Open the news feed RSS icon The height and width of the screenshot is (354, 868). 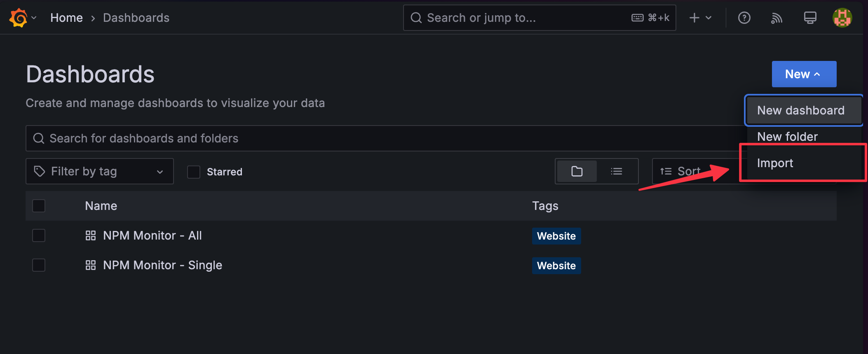pyautogui.click(x=777, y=18)
